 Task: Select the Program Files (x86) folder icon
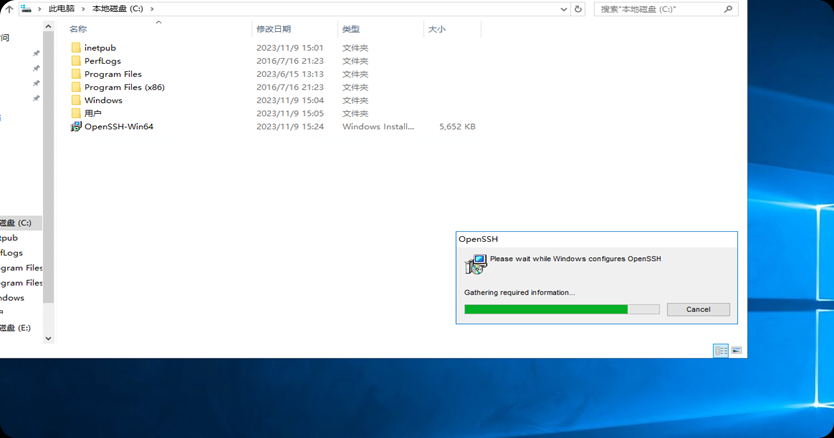[76, 87]
